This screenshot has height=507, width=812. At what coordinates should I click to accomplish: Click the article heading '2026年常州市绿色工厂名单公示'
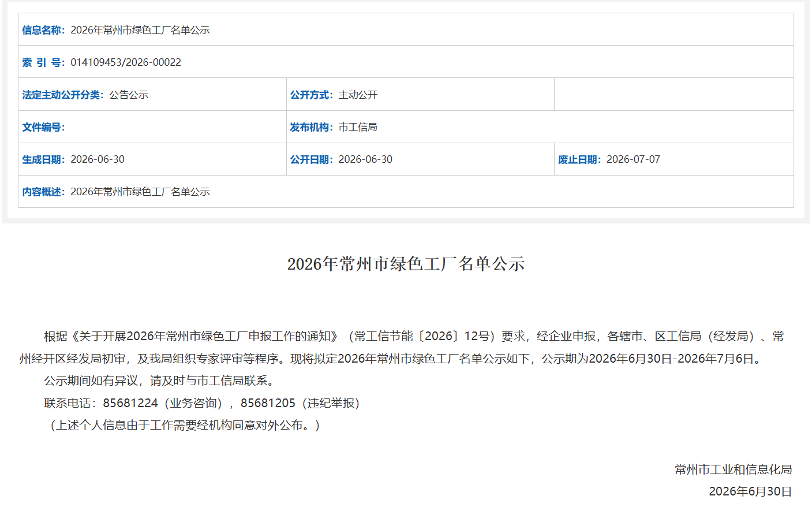click(x=406, y=264)
